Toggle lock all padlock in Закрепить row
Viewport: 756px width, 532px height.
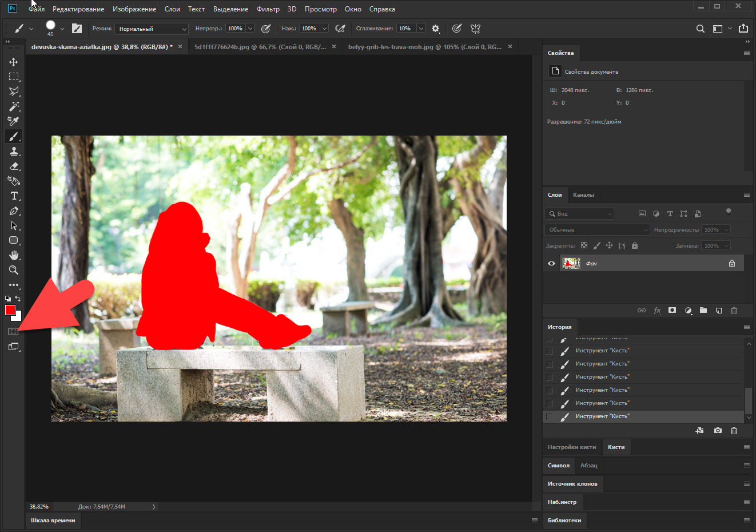coord(635,245)
